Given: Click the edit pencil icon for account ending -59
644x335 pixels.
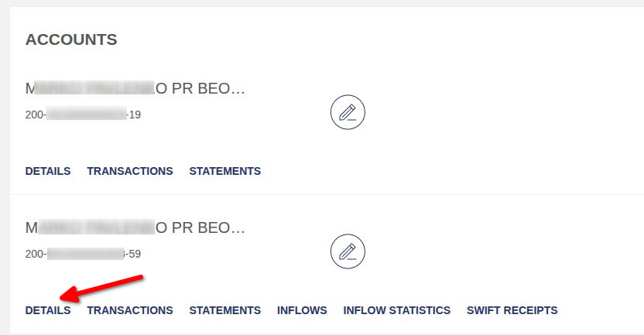Looking at the screenshot, I should pyautogui.click(x=348, y=251).
